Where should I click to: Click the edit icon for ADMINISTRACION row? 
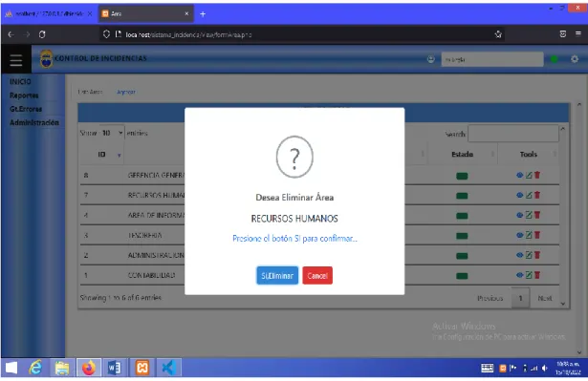[x=529, y=255]
